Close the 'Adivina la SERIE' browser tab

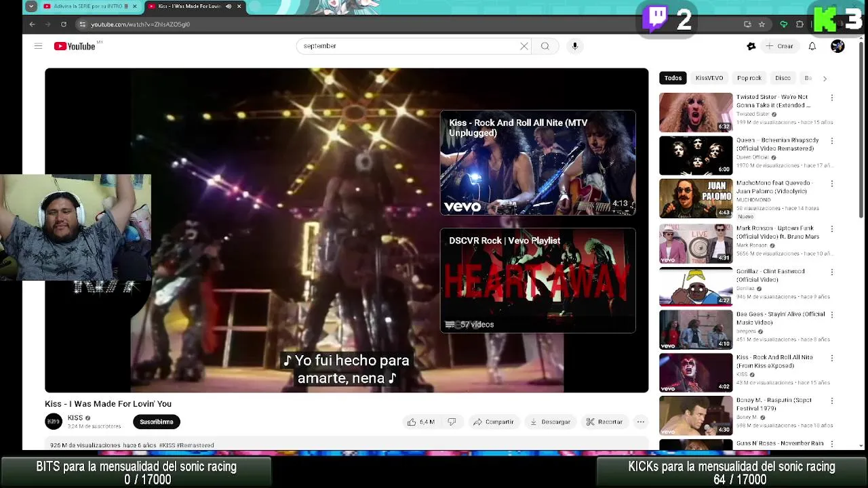134,6
